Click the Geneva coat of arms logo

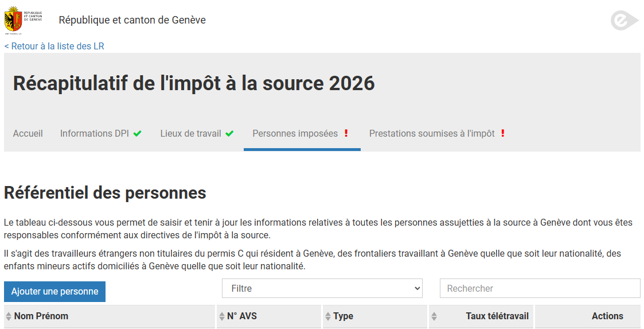click(x=23, y=21)
